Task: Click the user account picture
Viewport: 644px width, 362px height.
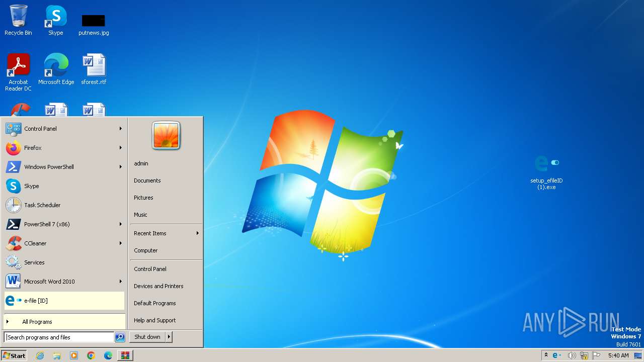Action: [x=166, y=136]
